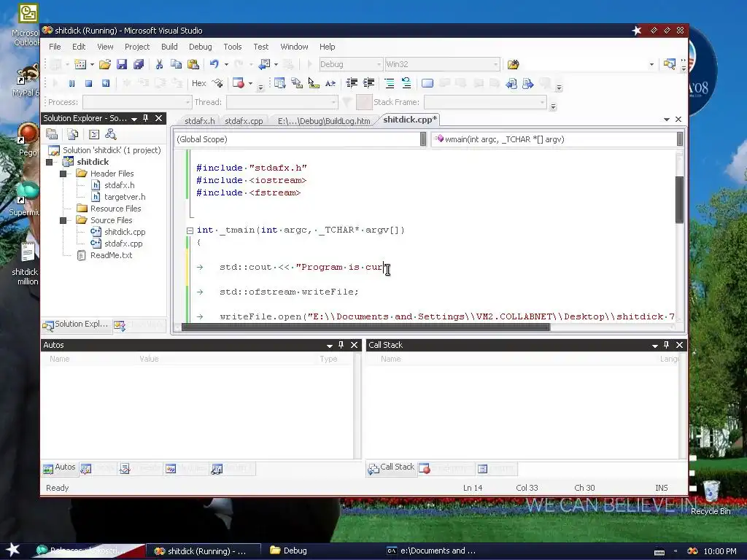The height and width of the screenshot is (560, 747).
Task: Increase line indent toolbar icon
Action: (368, 83)
